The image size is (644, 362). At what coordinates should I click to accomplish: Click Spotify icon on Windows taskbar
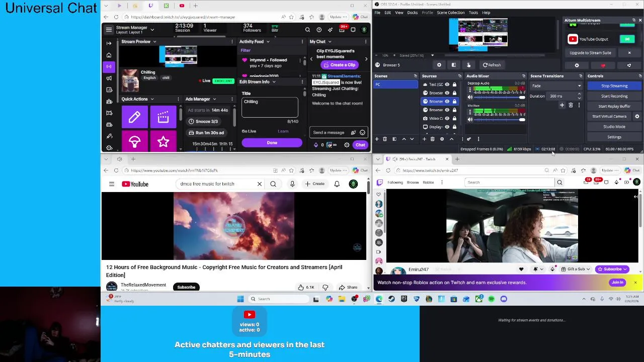click(x=491, y=299)
